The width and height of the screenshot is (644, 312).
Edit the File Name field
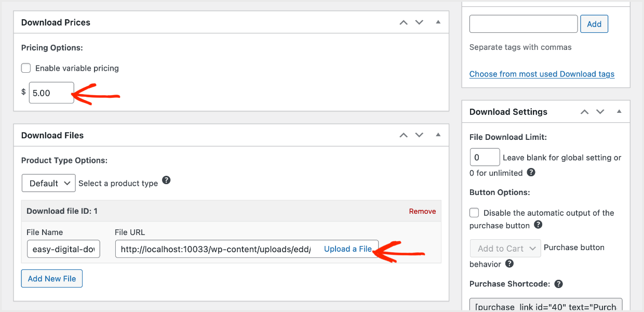click(63, 249)
